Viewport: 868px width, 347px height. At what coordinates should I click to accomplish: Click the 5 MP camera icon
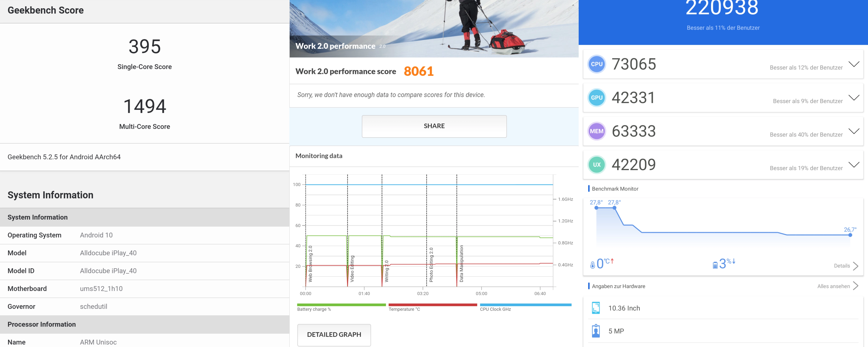(x=596, y=331)
